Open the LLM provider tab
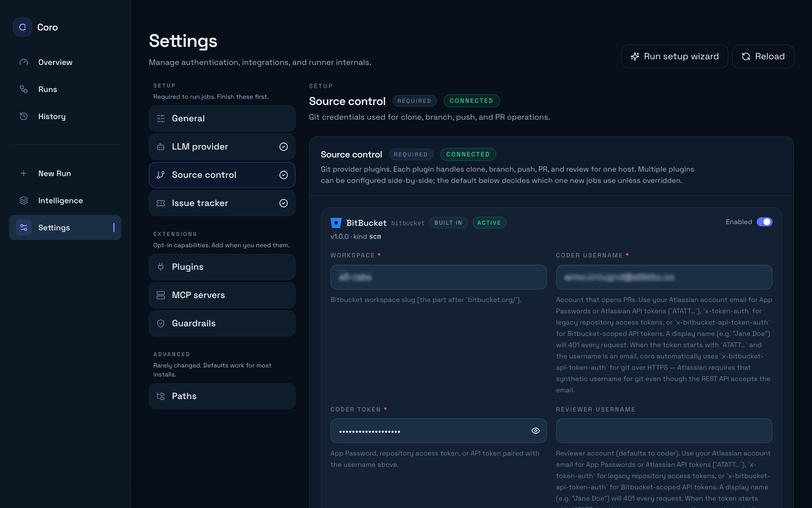Viewport: 812px width, 508px height. point(222,147)
